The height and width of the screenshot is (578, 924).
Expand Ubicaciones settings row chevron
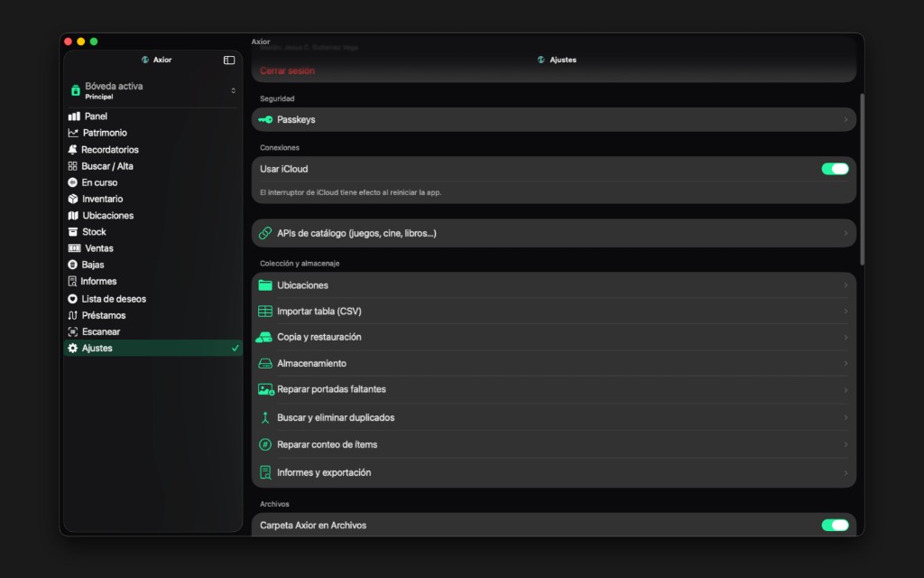point(845,285)
